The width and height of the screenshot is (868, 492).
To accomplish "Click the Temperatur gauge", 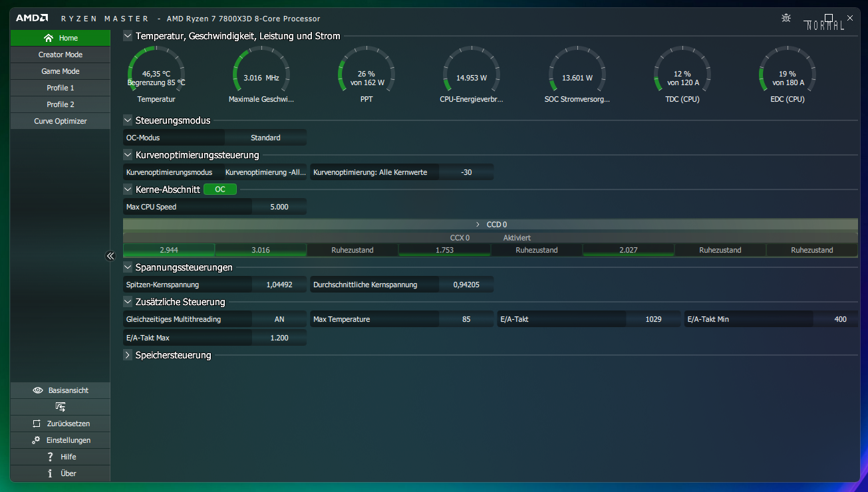I will 156,74.
